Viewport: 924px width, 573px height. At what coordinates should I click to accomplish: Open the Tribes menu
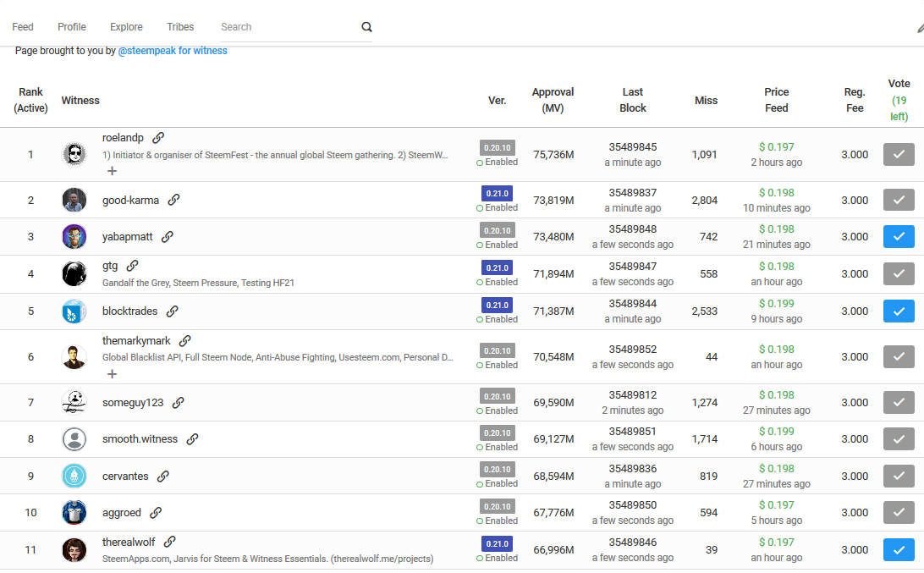(180, 27)
